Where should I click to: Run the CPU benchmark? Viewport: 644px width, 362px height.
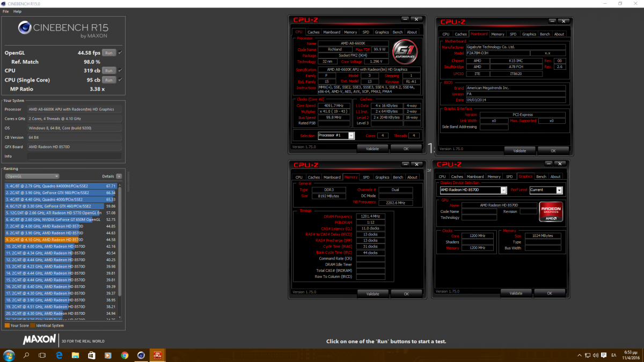coord(109,70)
